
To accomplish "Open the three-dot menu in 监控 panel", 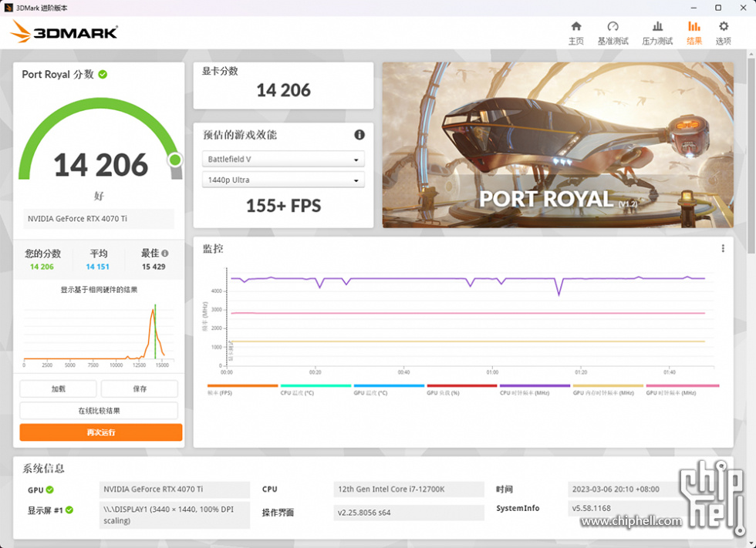I will [723, 248].
